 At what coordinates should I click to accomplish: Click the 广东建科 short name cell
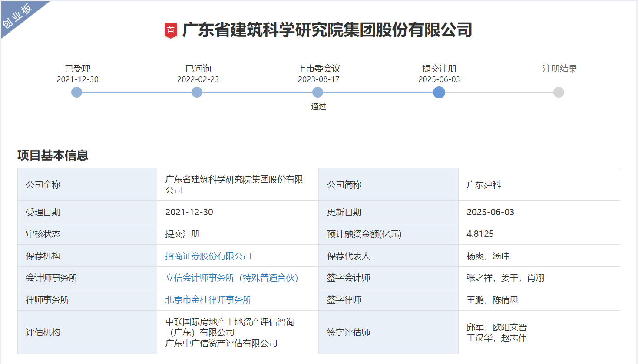[x=483, y=185]
